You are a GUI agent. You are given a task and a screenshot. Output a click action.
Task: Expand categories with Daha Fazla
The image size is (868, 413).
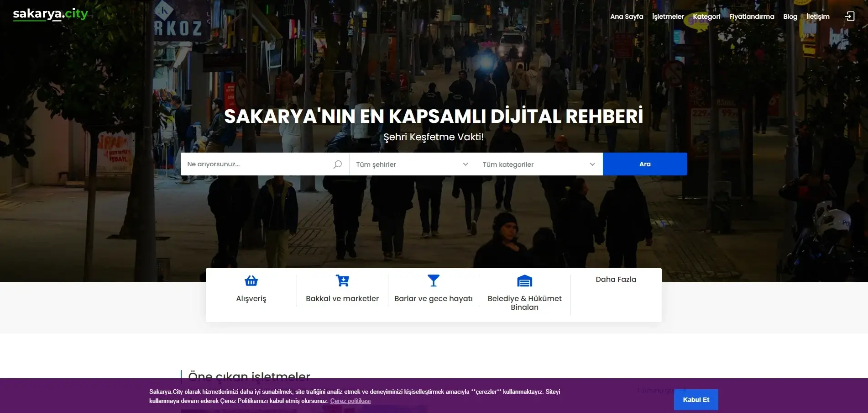616,279
